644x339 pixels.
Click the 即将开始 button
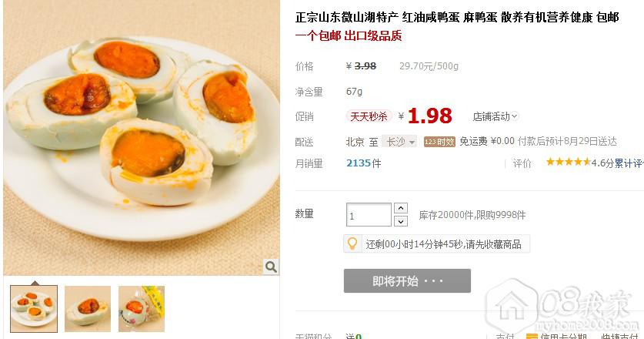click(x=407, y=281)
